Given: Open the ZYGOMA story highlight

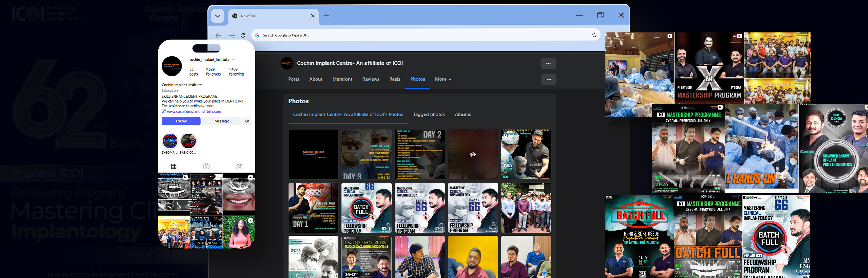Looking at the screenshot, I should pos(170,141).
